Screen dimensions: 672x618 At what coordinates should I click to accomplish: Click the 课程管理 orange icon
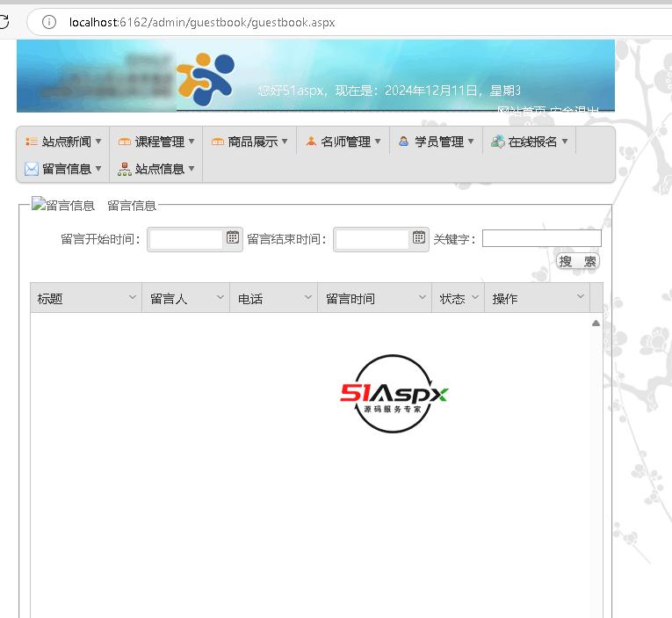click(x=124, y=142)
